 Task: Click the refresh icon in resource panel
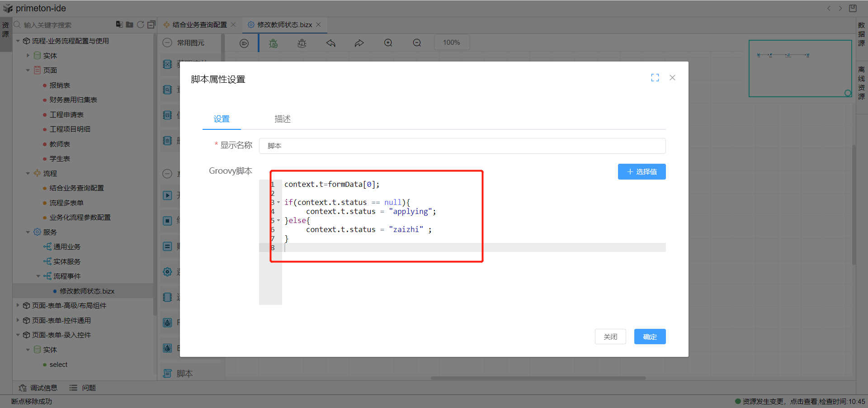pyautogui.click(x=141, y=24)
